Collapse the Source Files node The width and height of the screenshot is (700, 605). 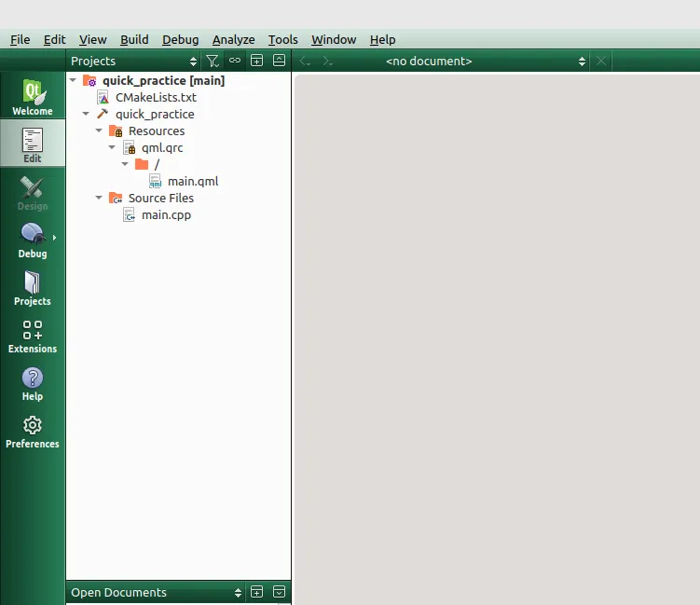pos(99,198)
